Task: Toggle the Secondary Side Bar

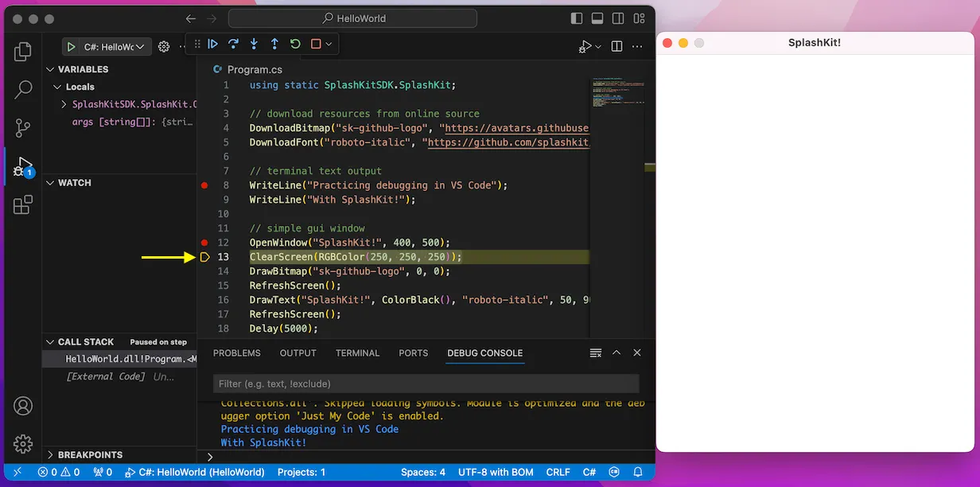Action: point(618,18)
